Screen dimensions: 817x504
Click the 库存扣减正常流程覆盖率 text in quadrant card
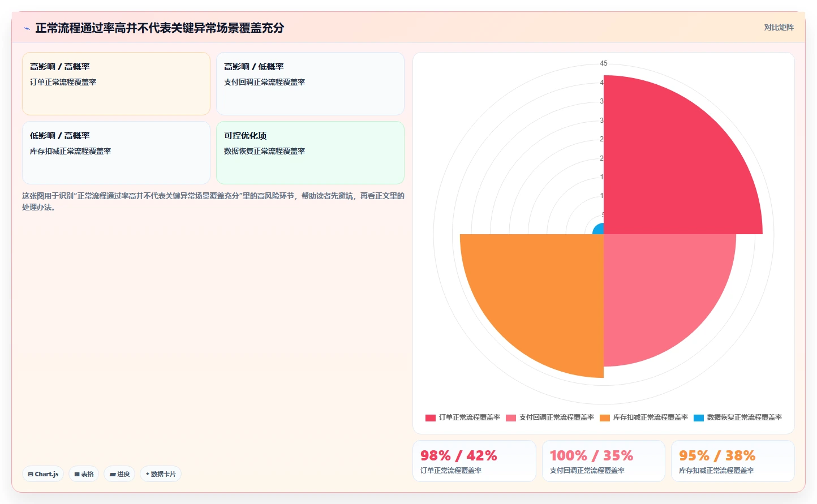pos(71,151)
